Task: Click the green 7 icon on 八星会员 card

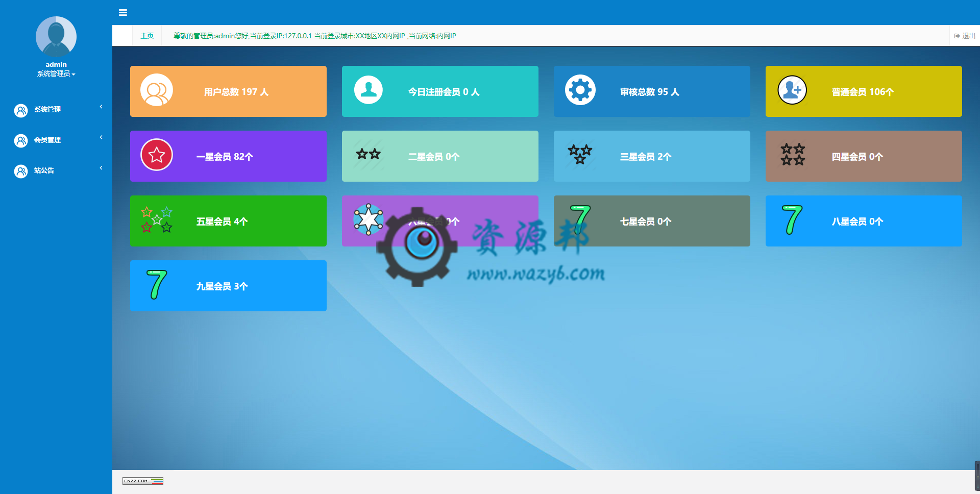Action: pos(792,219)
